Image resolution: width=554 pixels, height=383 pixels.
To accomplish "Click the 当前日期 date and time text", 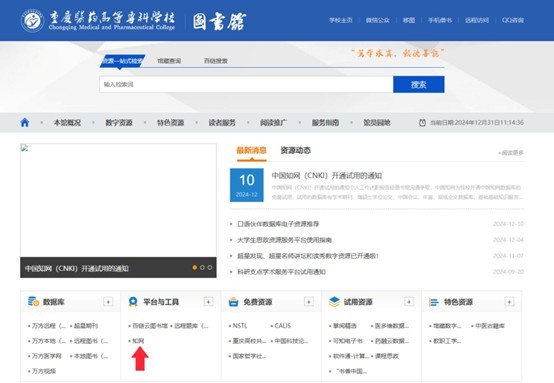I will click(x=477, y=123).
